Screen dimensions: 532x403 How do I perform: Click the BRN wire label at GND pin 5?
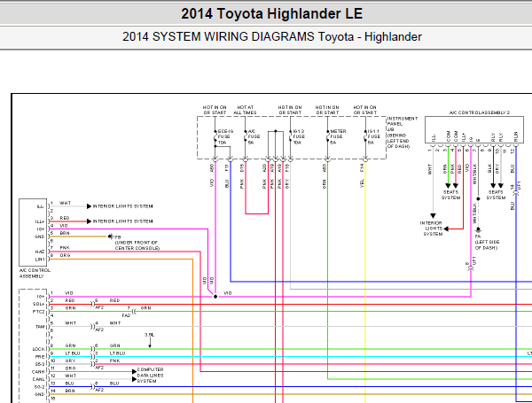[x=65, y=233]
